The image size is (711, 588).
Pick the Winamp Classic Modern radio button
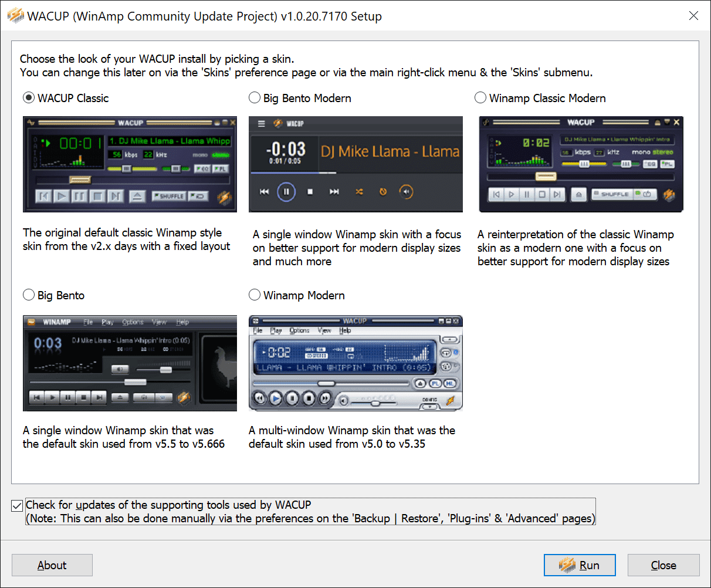click(480, 98)
